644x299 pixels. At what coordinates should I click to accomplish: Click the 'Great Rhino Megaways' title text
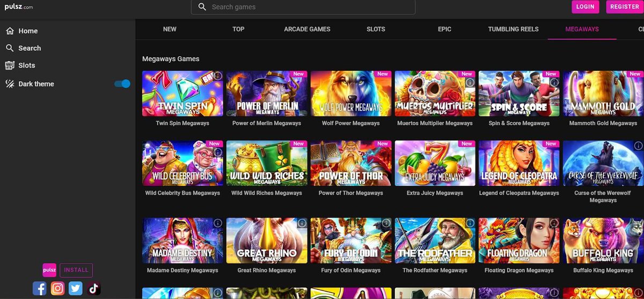click(267, 271)
